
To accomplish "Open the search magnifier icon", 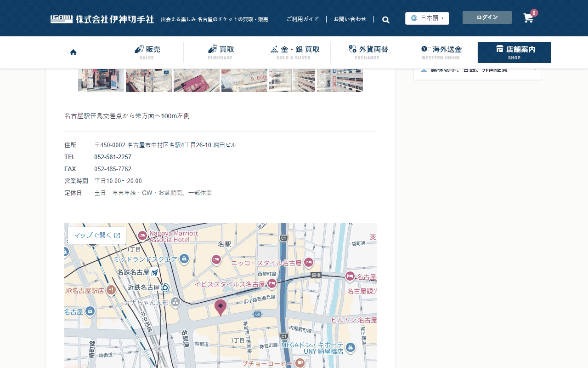I will 386,19.
